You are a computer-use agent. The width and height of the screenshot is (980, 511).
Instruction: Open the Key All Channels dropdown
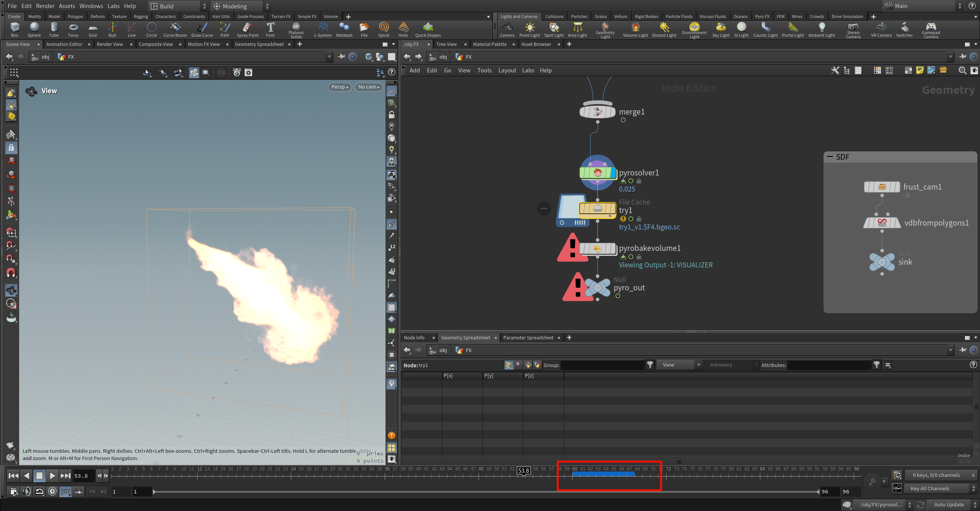[940, 488]
